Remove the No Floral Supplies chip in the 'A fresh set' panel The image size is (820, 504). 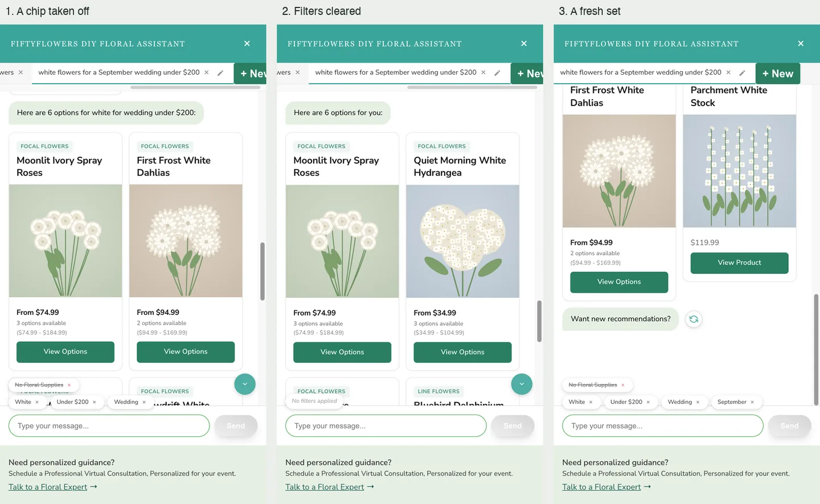click(623, 385)
